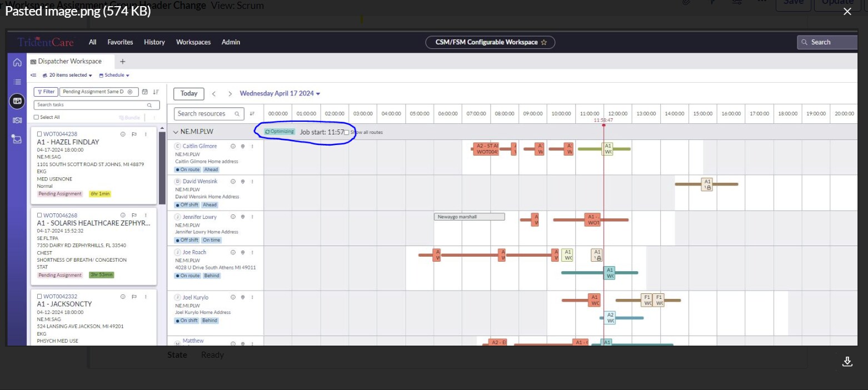Locate Caitlin Gilmore with pin icon
The image size is (868, 390).
click(243, 146)
